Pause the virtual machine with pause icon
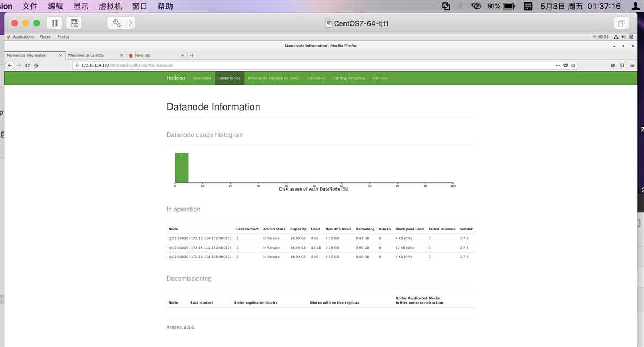644x347 pixels. (x=54, y=23)
